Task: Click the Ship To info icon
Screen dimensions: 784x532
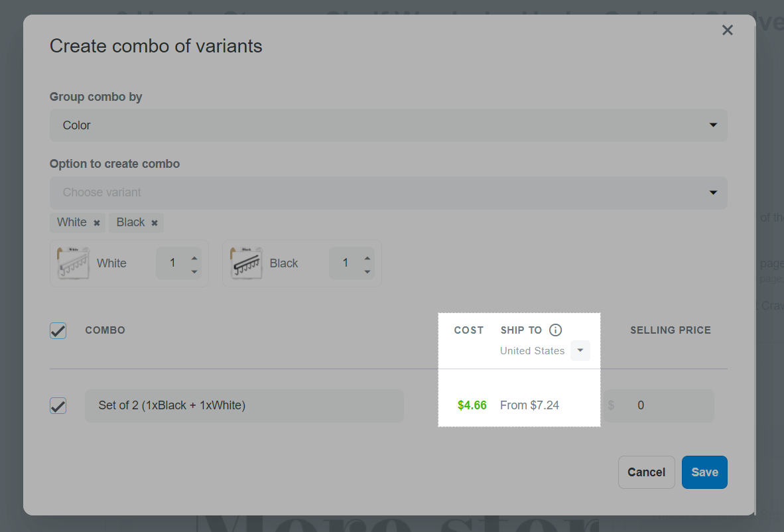Action: pyautogui.click(x=555, y=330)
